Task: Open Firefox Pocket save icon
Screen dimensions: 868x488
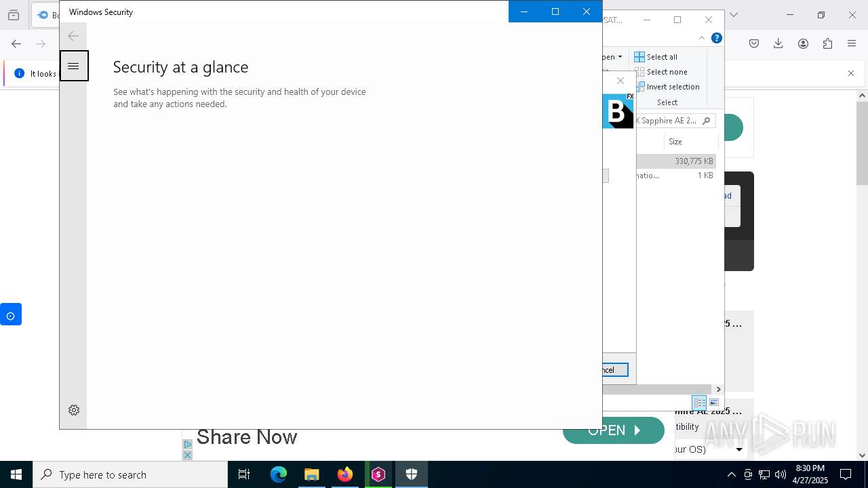Action: [x=754, y=43]
